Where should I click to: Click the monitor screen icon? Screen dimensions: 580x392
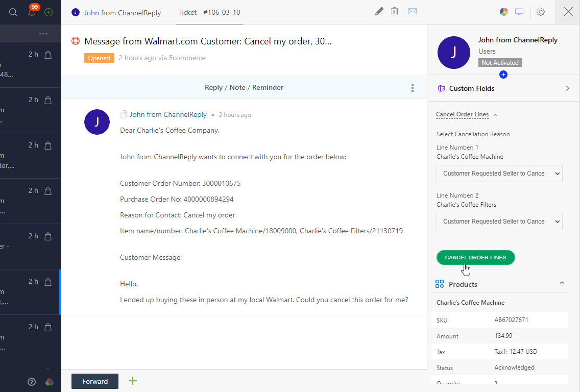[519, 12]
